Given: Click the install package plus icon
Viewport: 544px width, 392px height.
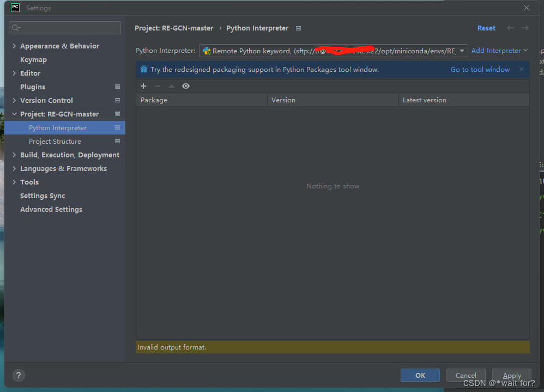Looking at the screenshot, I should (143, 86).
